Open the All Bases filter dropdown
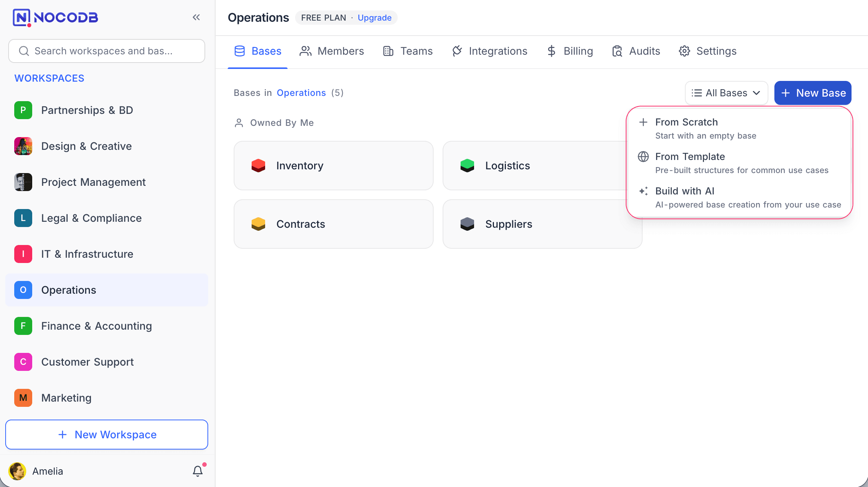868x487 pixels. 726,93
